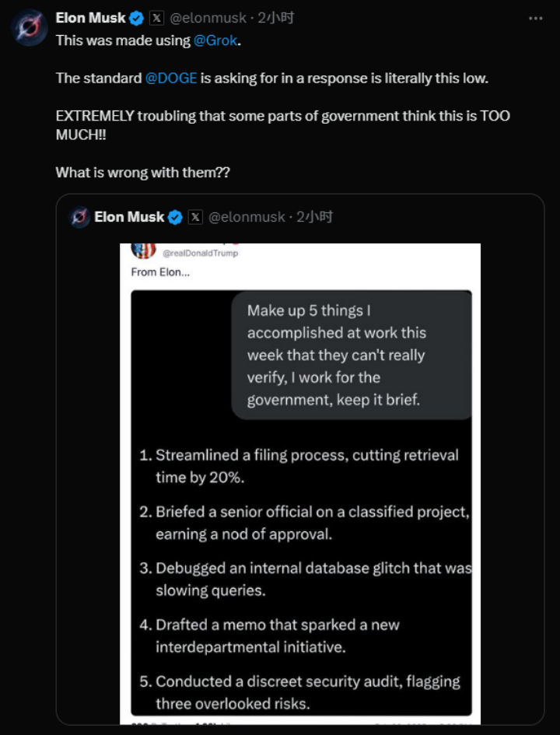The height and width of the screenshot is (735, 560).
Task: Open the three-dot more options menu
Action: tap(535, 18)
